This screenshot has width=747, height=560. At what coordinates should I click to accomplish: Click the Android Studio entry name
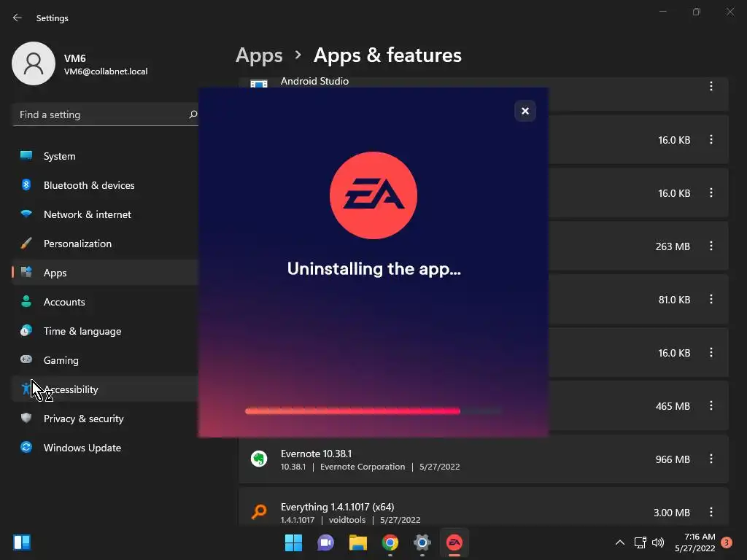pos(314,82)
